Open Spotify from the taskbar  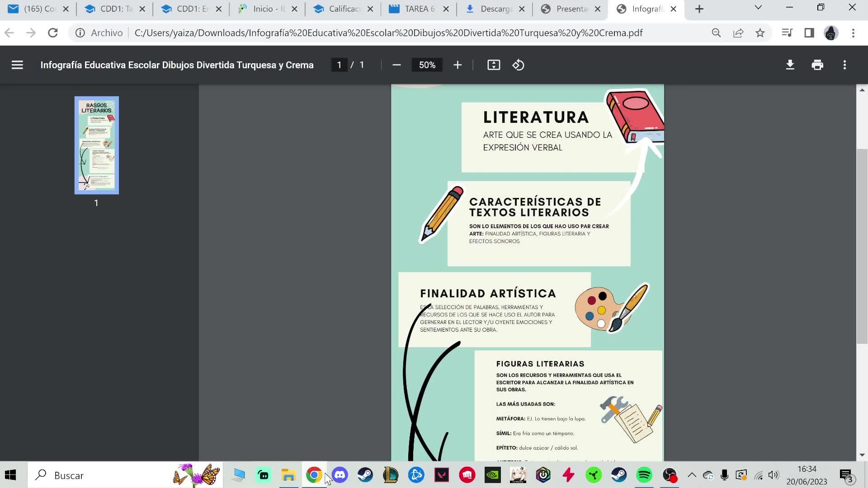coord(644,475)
